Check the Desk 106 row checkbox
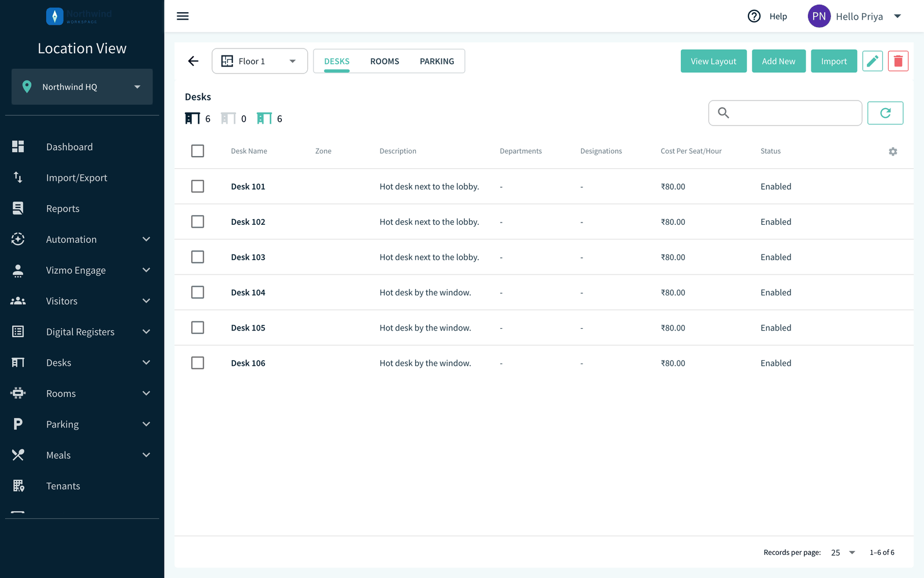Screen dimensions: 924x578 click(x=198, y=363)
